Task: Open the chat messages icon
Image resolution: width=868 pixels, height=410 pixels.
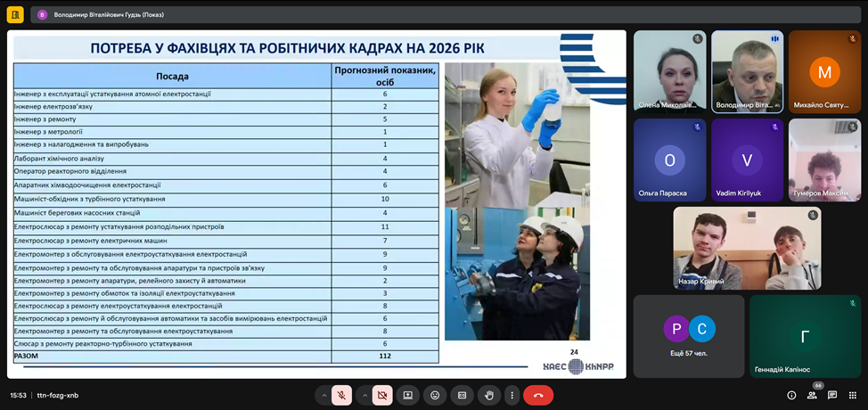Action: [831, 395]
